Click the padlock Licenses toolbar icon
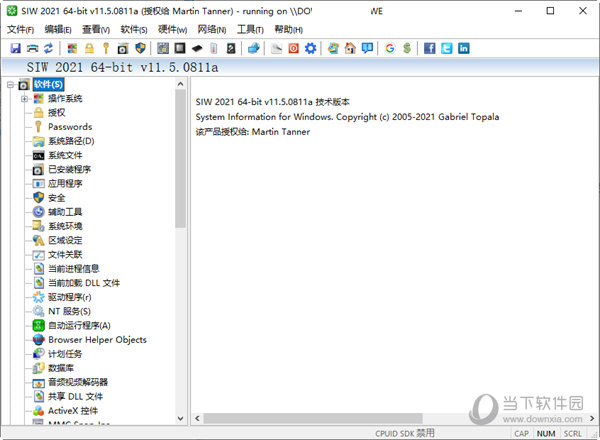 coord(89,48)
